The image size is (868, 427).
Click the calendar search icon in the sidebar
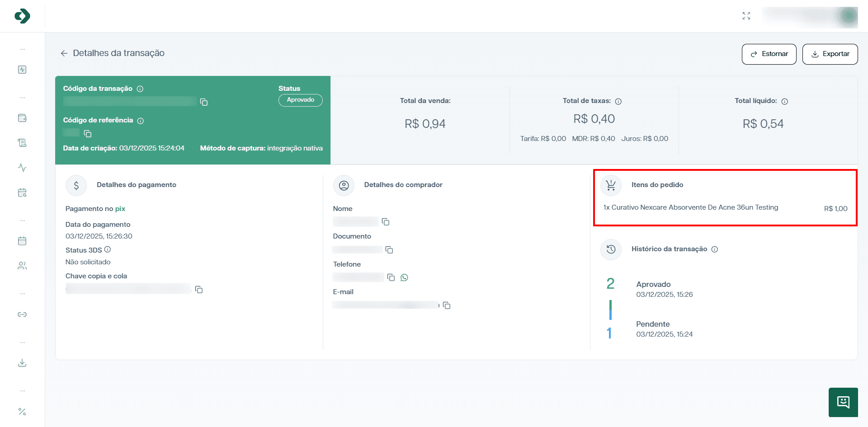pos(22,192)
